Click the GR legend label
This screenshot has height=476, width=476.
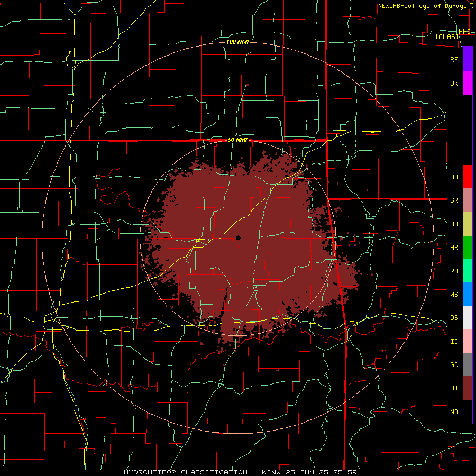click(454, 200)
